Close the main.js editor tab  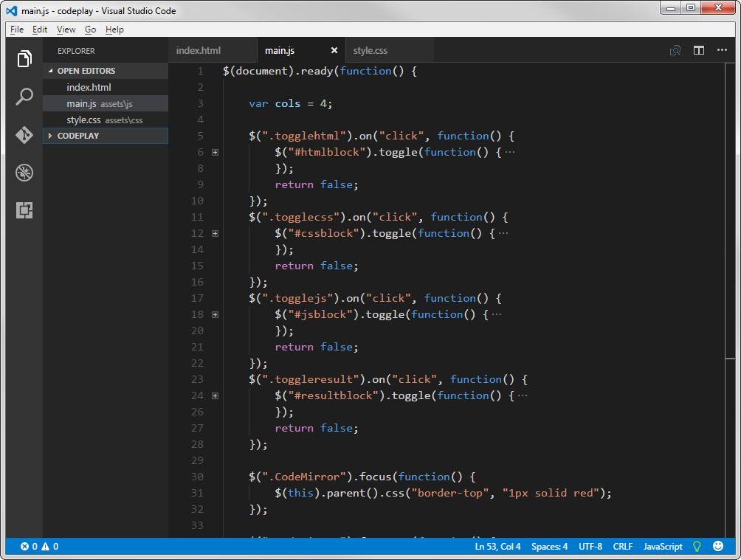[334, 51]
